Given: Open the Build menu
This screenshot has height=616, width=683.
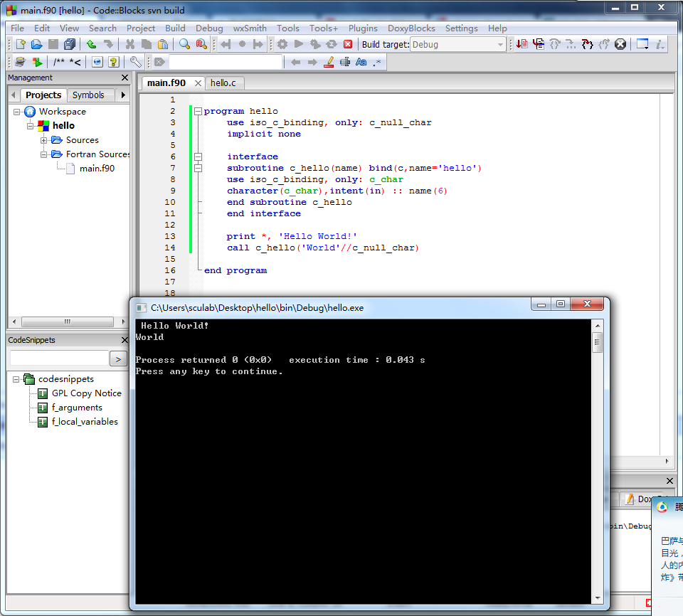Looking at the screenshot, I should 175,28.
